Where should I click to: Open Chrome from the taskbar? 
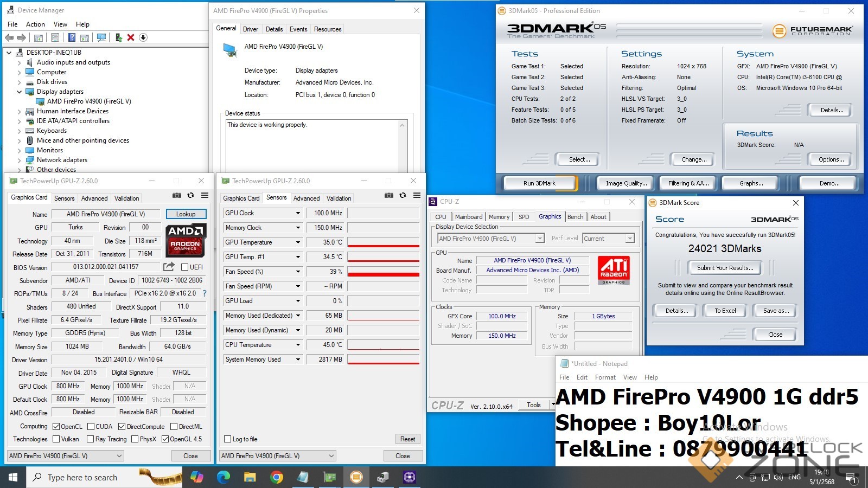click(276, 477)
